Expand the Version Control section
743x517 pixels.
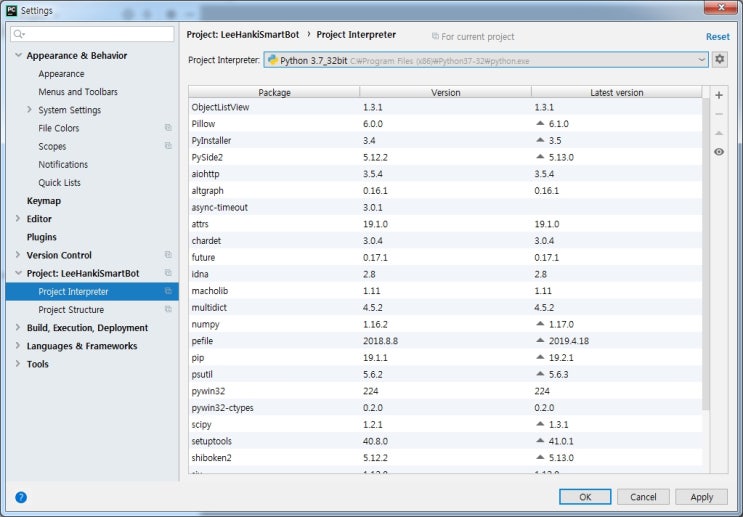tap(18, 254)
